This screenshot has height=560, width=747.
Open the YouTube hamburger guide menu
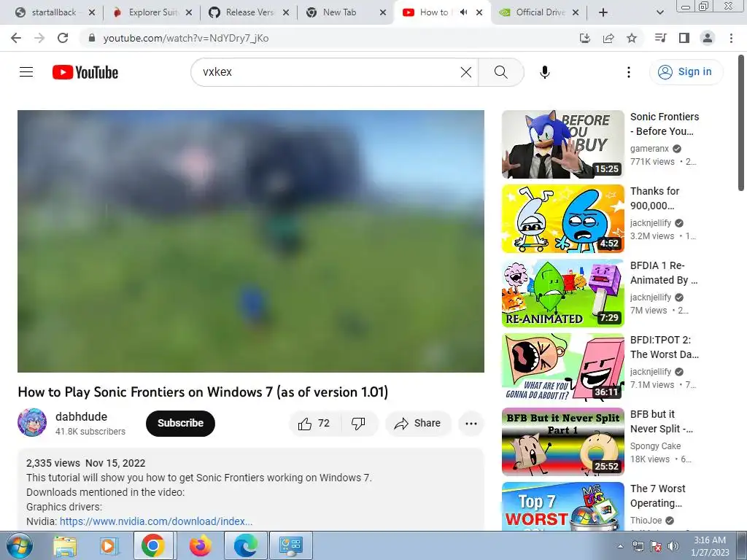click(x=26, y=72)
